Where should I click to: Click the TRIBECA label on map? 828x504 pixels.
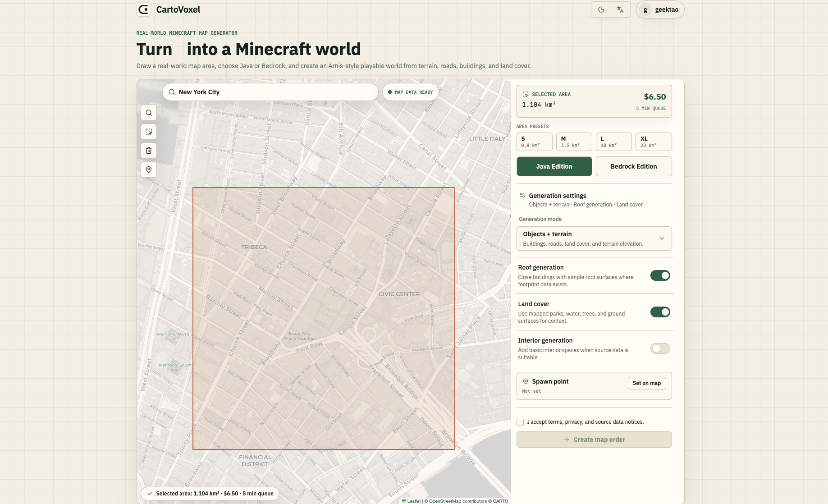coord(254,247)
